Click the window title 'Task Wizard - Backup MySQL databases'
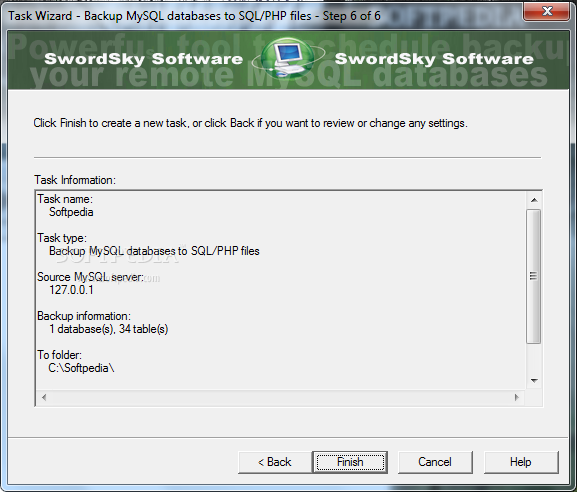This screenshot has height=492, width=577. tap(194, 16)
